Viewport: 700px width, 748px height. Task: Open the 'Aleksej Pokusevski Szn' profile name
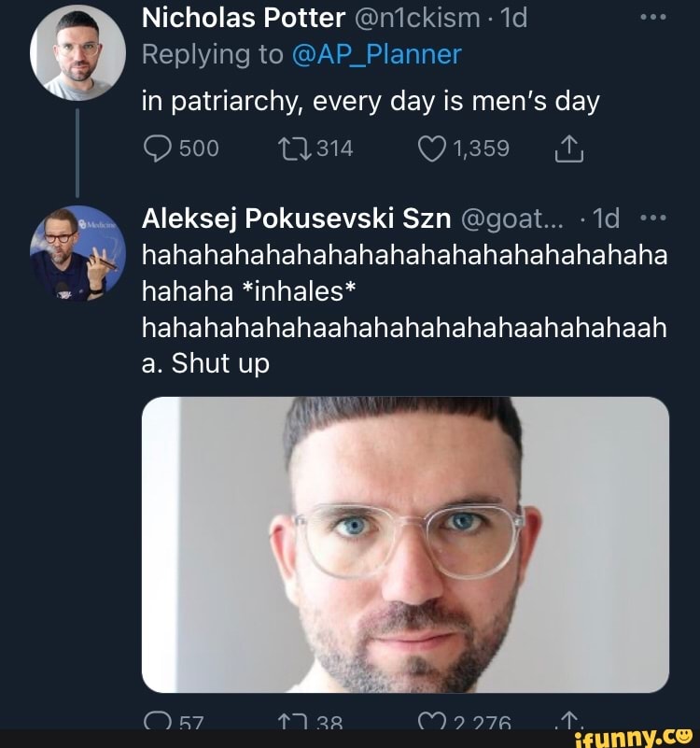tap(296, 219)
